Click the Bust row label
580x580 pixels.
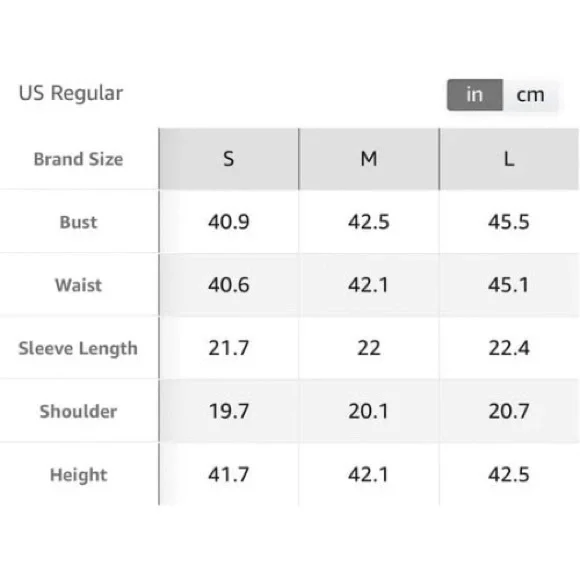pos(78,222)
